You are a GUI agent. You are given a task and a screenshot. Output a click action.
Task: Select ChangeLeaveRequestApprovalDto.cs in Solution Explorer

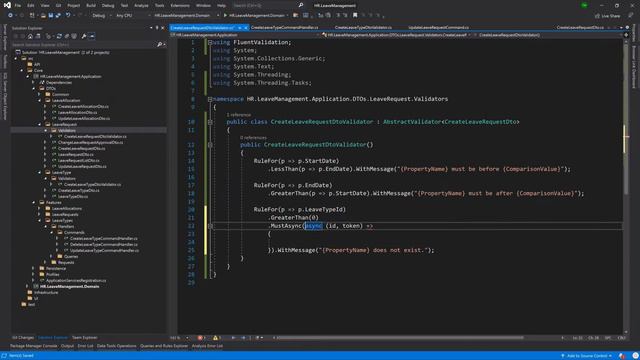click(90, 143)
